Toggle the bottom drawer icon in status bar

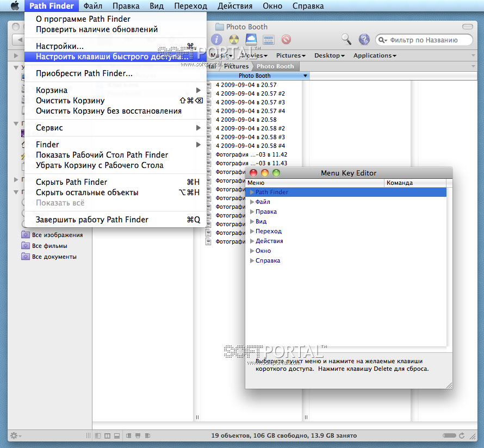pos(138,435)
